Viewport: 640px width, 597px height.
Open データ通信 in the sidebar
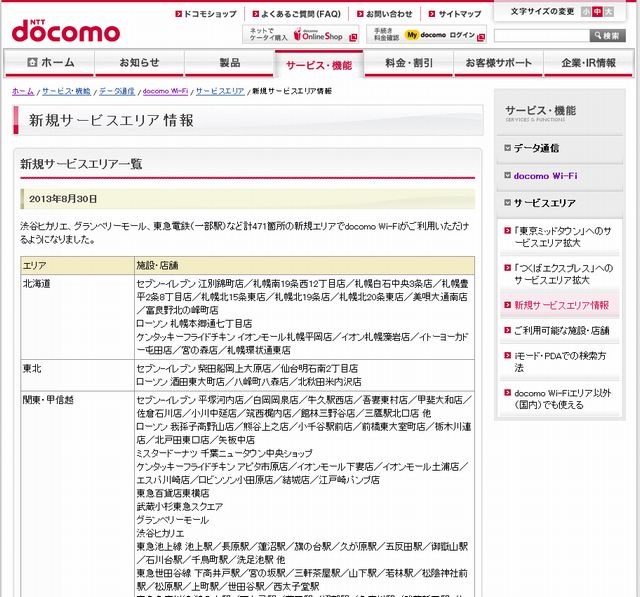click(x=536, y=148)
